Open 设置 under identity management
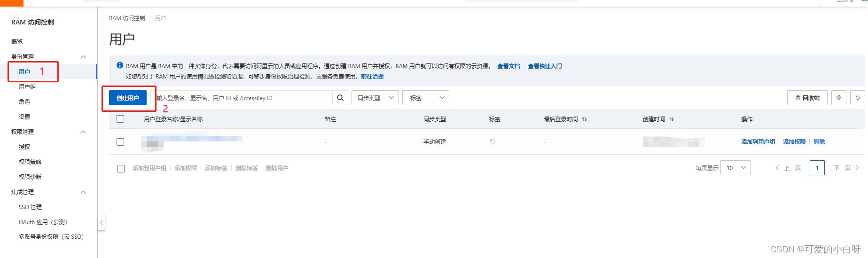Viewport: 868px width, 258px height. (24, 117)
